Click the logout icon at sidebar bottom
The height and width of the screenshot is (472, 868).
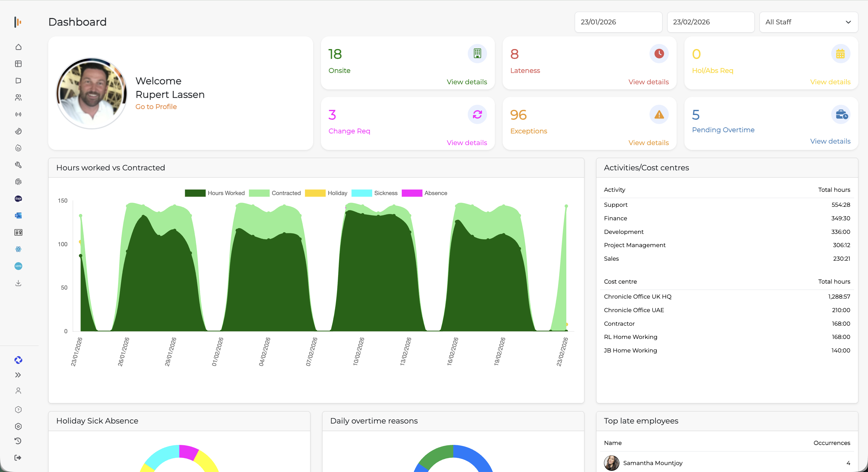tap(18, 458)
